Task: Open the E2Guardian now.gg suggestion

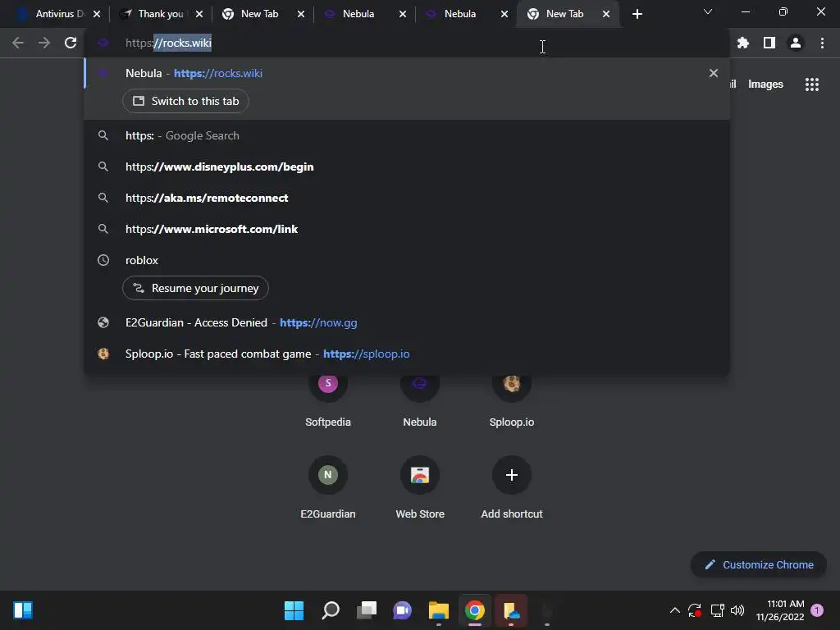Action: click(x=407, y=322)
